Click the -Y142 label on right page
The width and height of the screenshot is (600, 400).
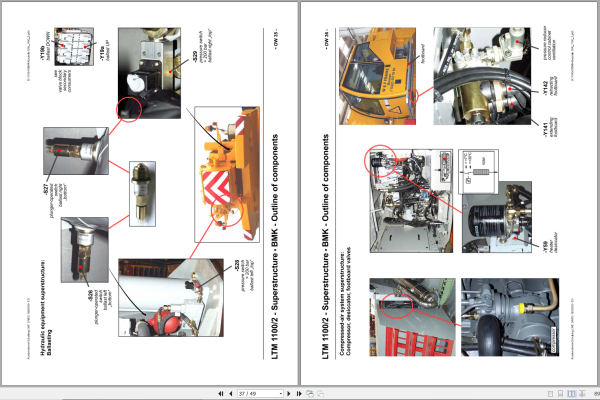tap(551, 88)
